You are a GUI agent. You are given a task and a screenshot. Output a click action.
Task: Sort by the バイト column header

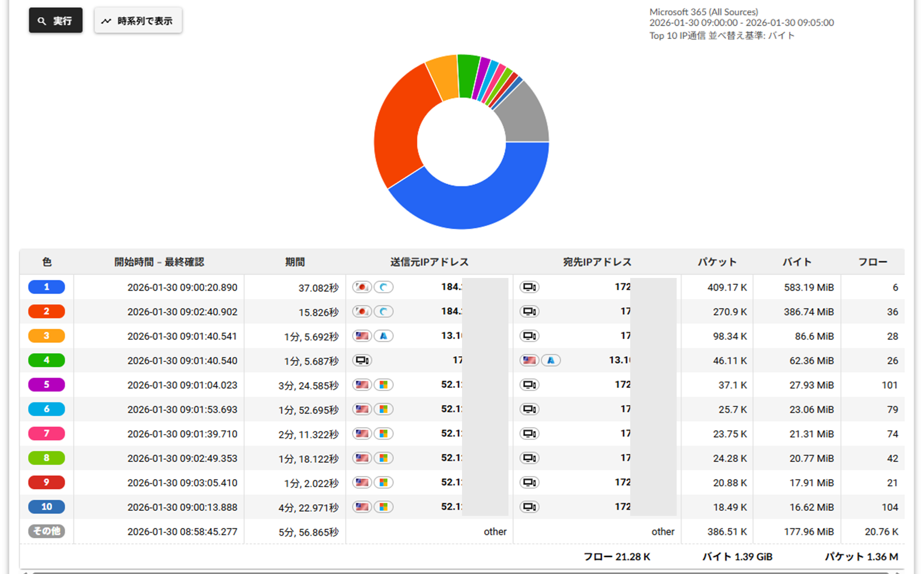point(797,262)
